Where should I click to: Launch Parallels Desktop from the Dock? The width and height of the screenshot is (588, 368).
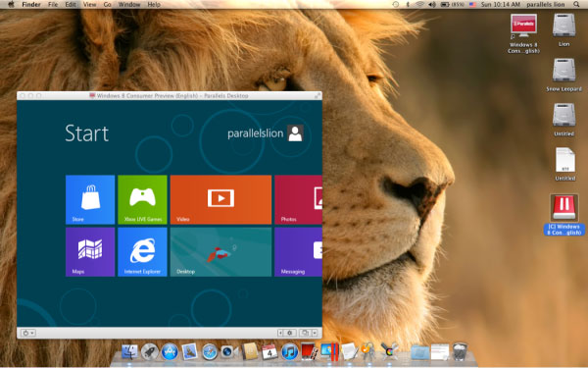pyautogui.click(x=330, y=352)
